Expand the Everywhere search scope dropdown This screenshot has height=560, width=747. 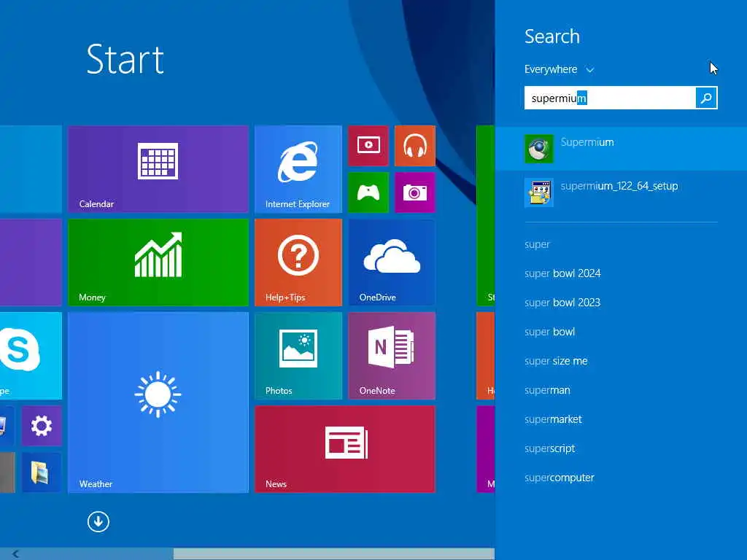[x=560, y=69]
